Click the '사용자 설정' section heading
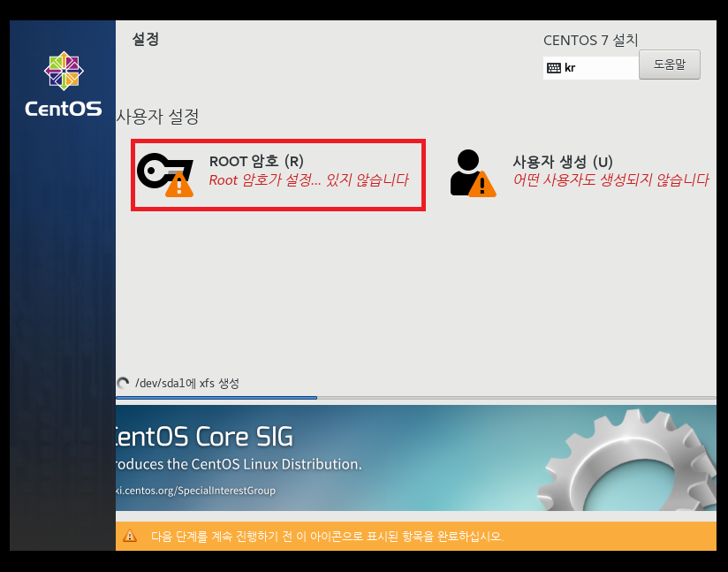 click(157, 116)
